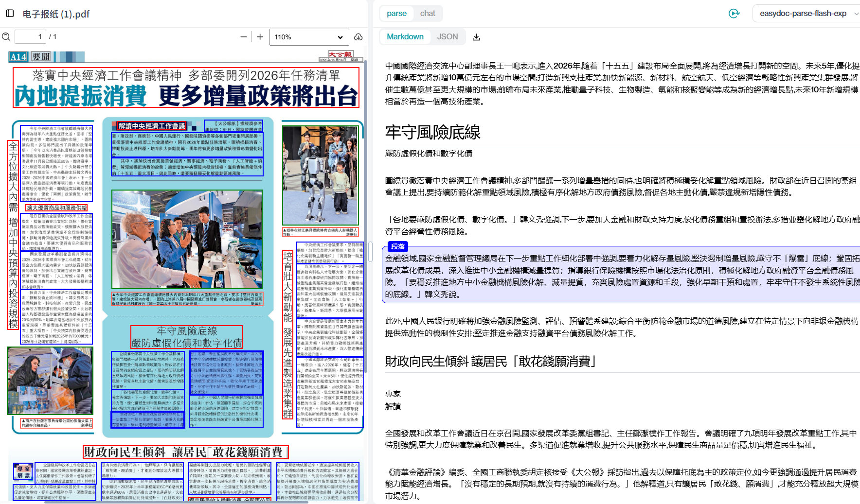Image resolution: width=860 pixels, height=504 pixels.
Task: Download the PDF with the cloud icon
Action: [358, 37]
